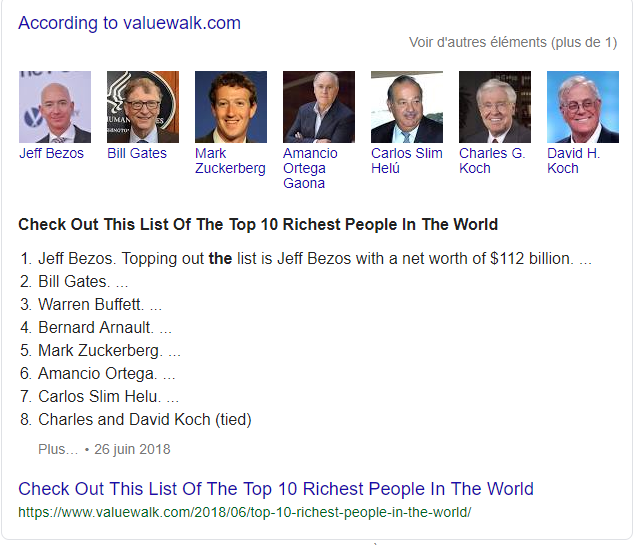
Task: Expand 'Voir d'autres éléments (plus de 1)'
Action: click(512, 42)
